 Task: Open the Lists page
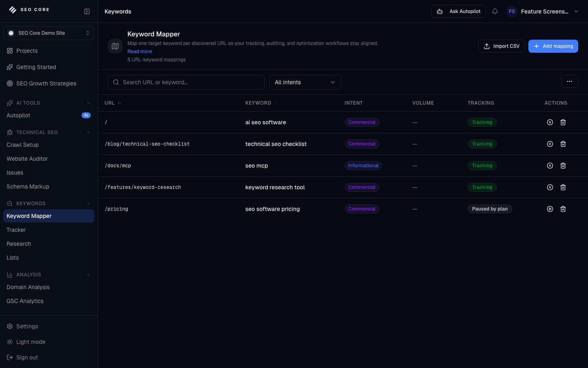(x=49, y=258)
